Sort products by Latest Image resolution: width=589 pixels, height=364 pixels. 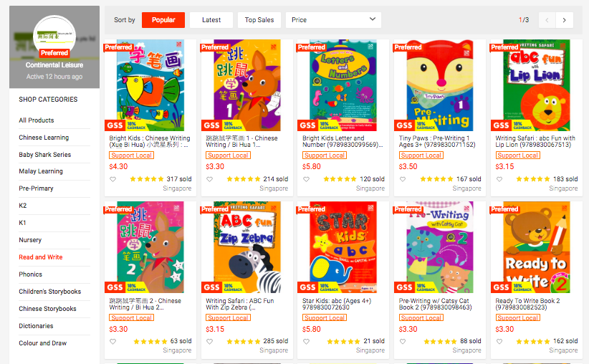click(211, 20)
